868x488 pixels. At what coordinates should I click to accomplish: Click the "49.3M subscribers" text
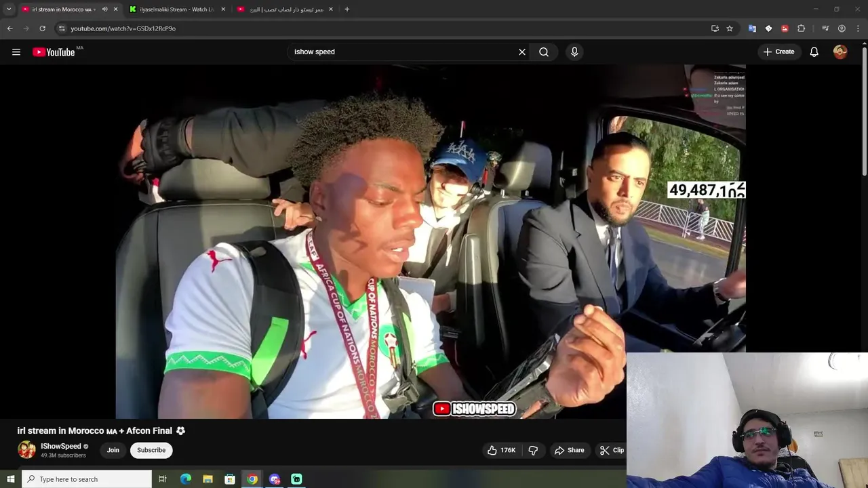(x=63, y=455)
